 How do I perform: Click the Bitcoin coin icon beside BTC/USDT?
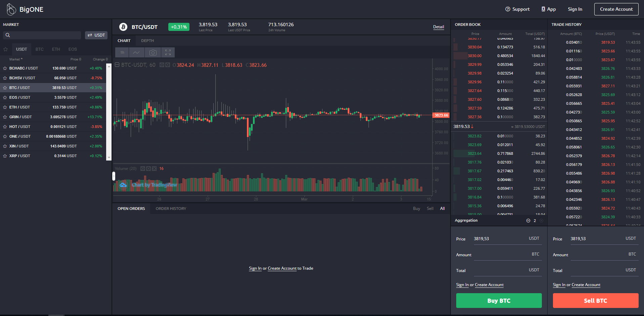coord(123,27)
